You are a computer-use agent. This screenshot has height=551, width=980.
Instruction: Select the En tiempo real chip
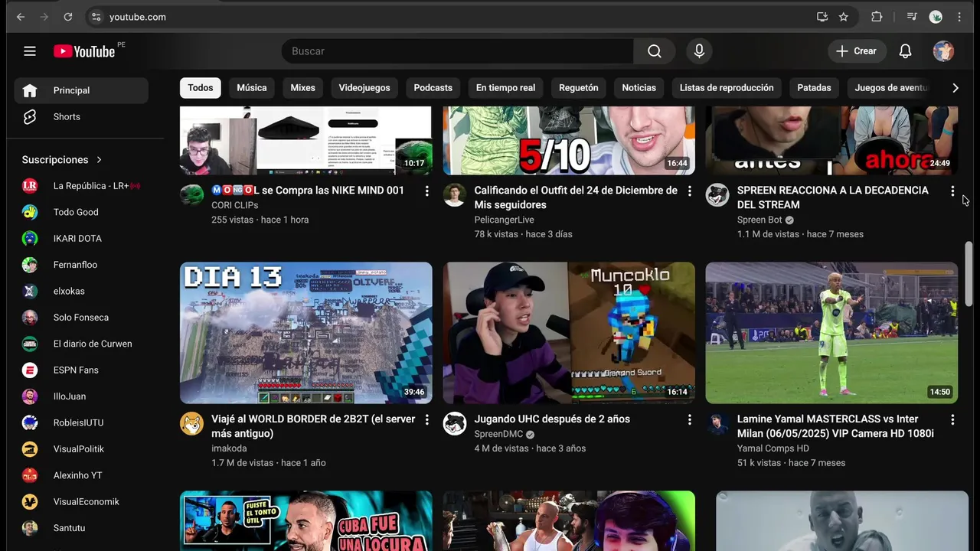click(x=505, y=88)
